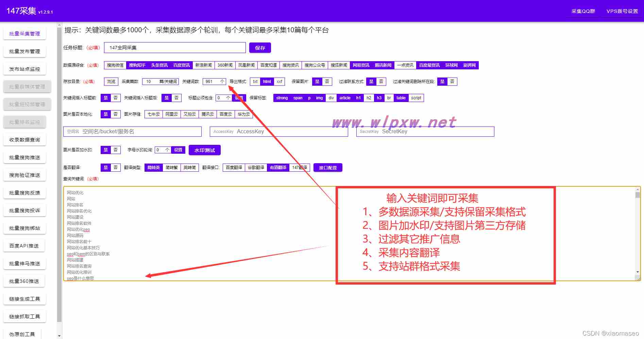Click the SecretKey input field
This screenshot has width=644, height=339.
425,132
